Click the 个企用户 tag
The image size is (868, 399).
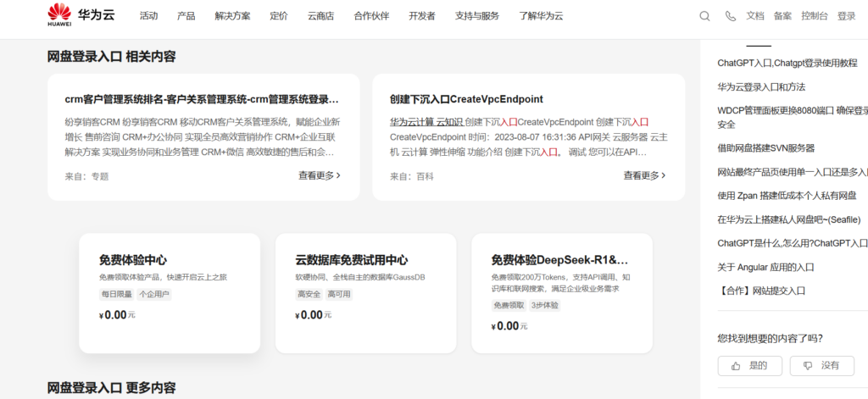click(x=154, y=295)
